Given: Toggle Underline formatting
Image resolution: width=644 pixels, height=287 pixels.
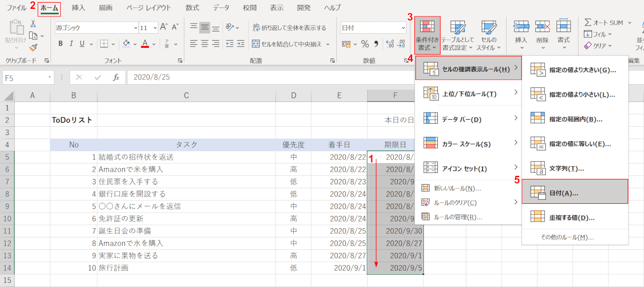Looking at the screenshot, I should coord(82,44).
